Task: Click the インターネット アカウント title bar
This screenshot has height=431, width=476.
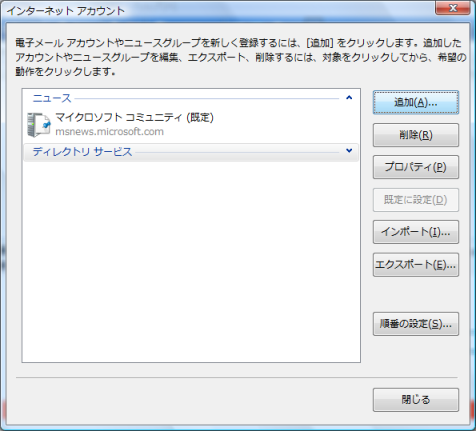Action: [217, 10]
